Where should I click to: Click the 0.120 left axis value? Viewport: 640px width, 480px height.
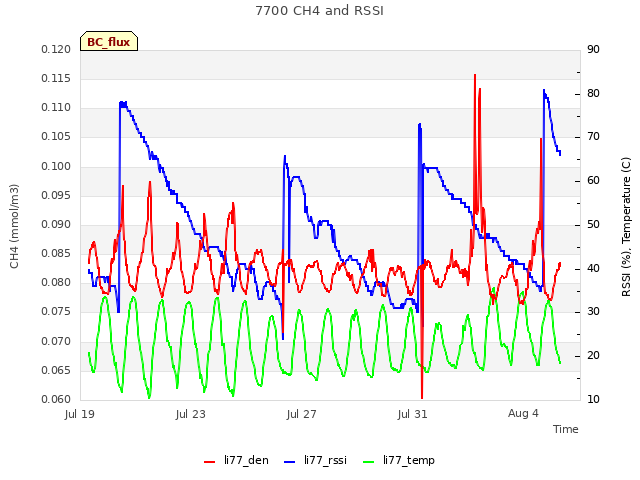coord(56,49)
